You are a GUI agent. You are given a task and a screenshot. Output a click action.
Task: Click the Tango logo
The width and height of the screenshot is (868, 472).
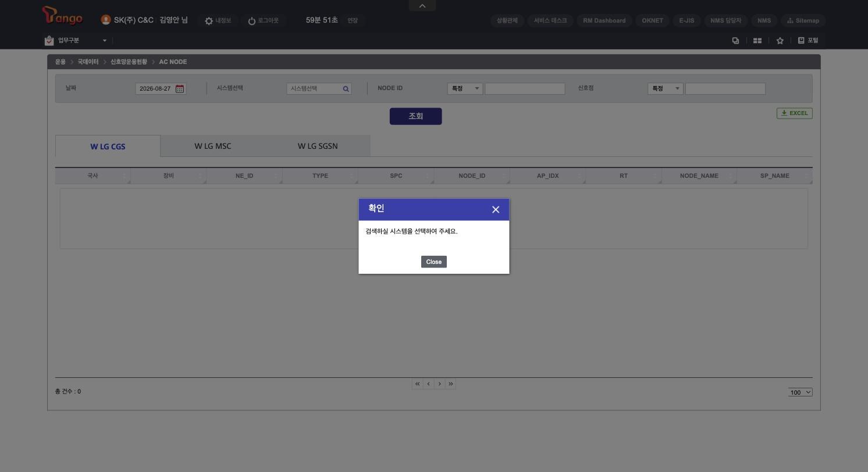[x=62, y=16]
